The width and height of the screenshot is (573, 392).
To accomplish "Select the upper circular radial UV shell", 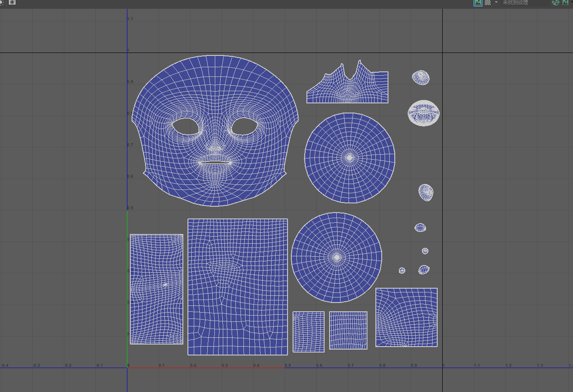I will pos(350,158).
